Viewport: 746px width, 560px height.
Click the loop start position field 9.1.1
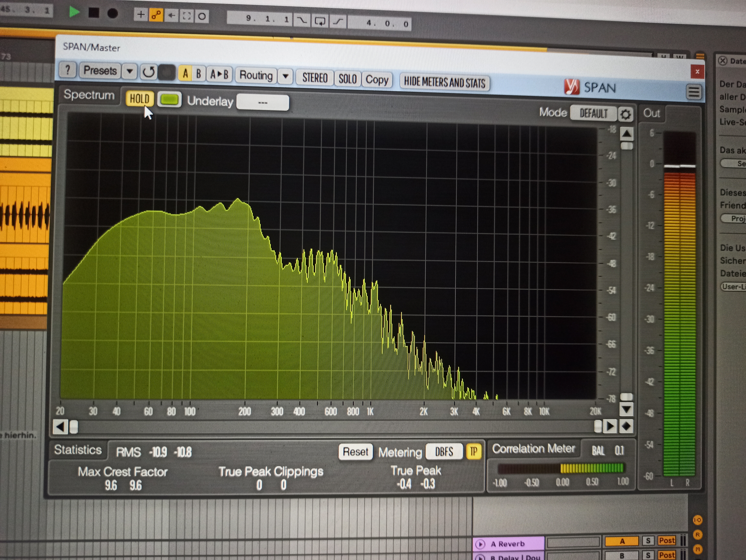260,19
